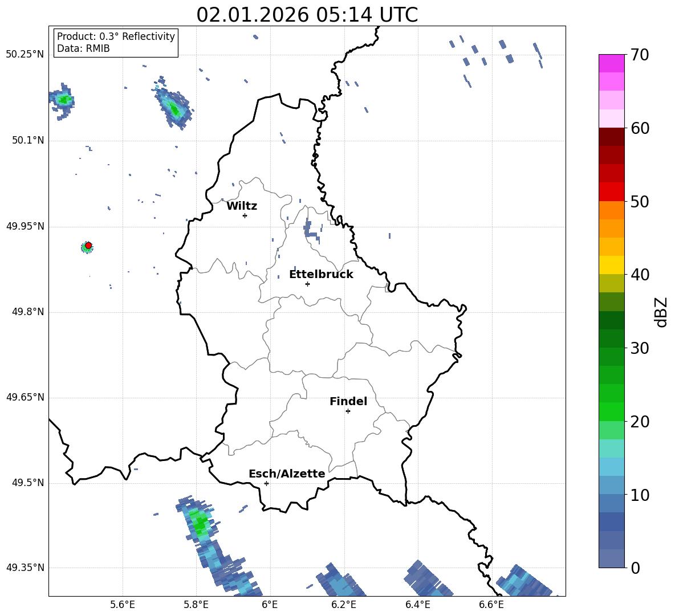Screen dimensions: 675x616
Task: Click the Data: RMIB label
Action: [x=83, y=48]
